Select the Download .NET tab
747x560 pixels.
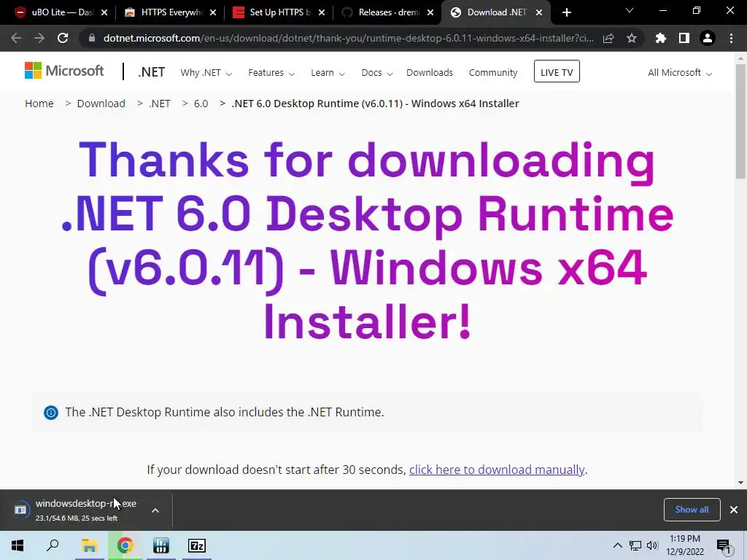tap(496, 12)
